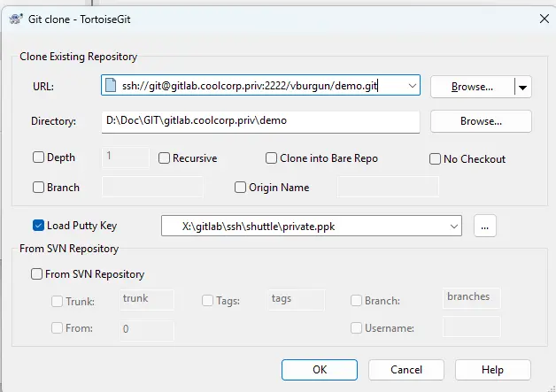The image size is (556, 392).
Task: Click 'Clone Existing Repository' group title
Action: tap(79, 57)
